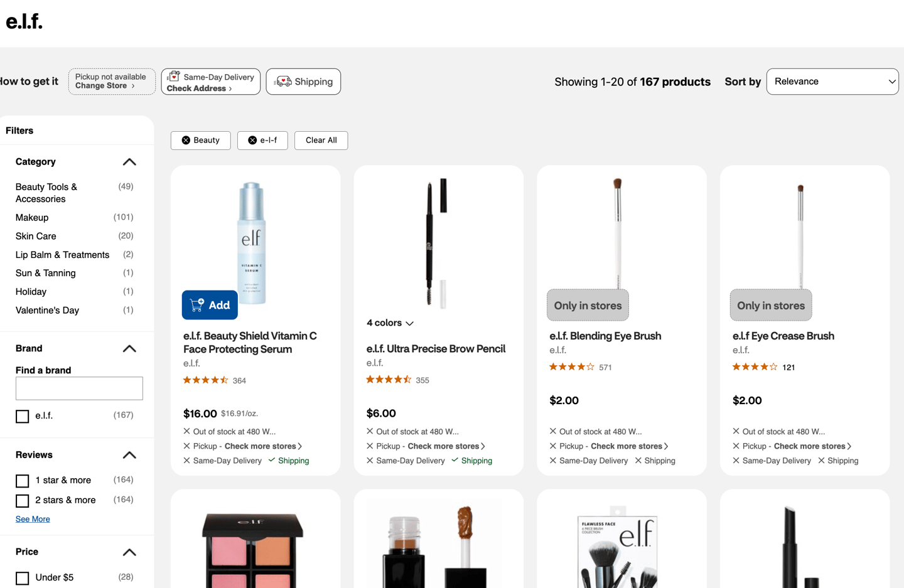Select the Skin Care category
904x588 pixels.
tap(35, 236)
